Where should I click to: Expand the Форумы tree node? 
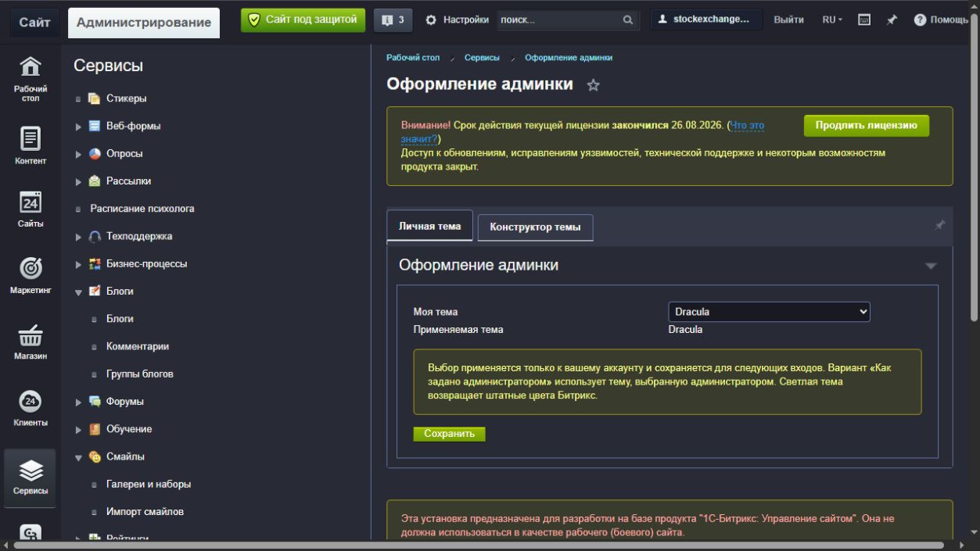(x=78, y=402)
